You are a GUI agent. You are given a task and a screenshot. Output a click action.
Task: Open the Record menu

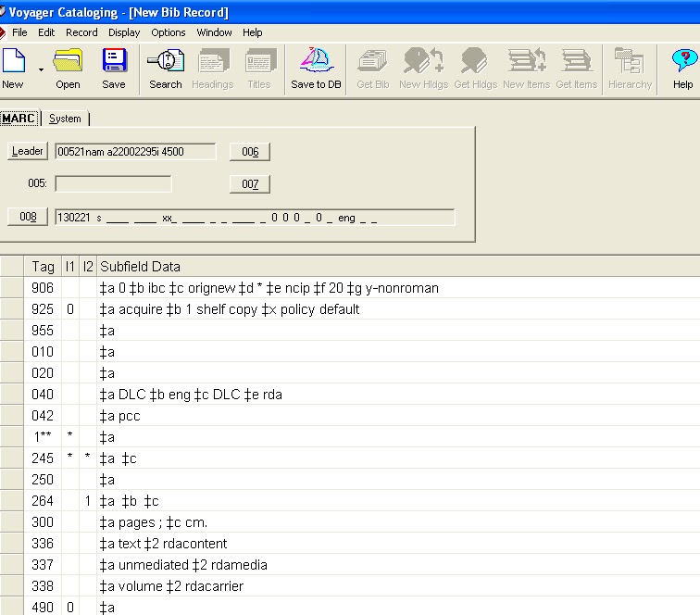click(x=81, y=32)
